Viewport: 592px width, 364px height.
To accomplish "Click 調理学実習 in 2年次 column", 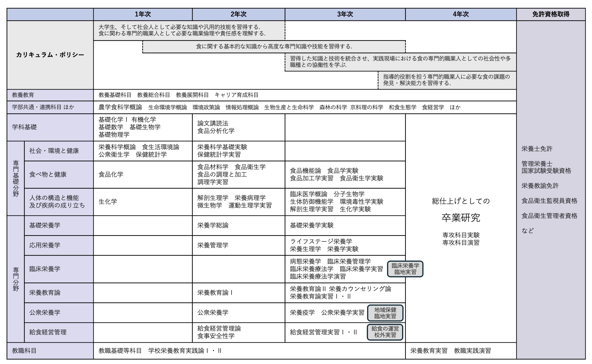I will click(x=213, y=182).
